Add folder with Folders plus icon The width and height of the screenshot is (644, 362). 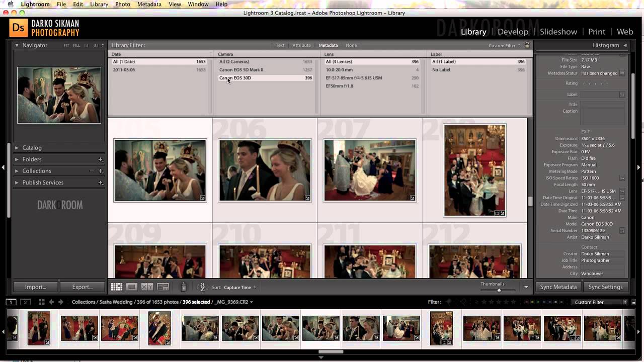tap(101, 159)
